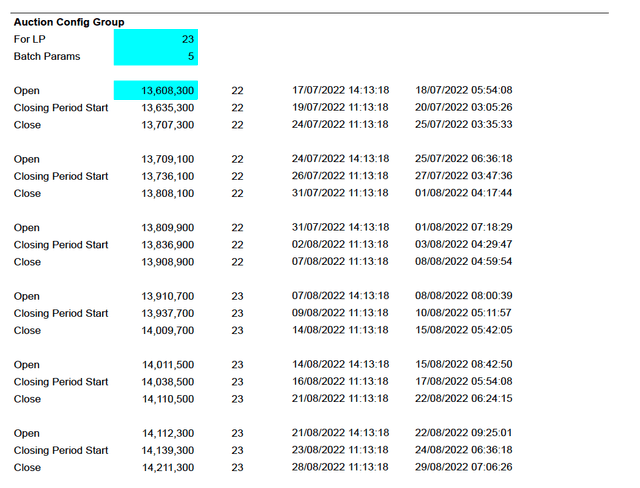Select block value 13,809,900

[x=168, y=228]
